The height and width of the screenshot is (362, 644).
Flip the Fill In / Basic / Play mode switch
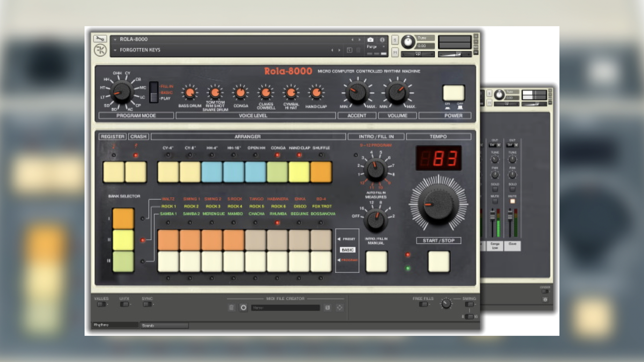point(154,92)
